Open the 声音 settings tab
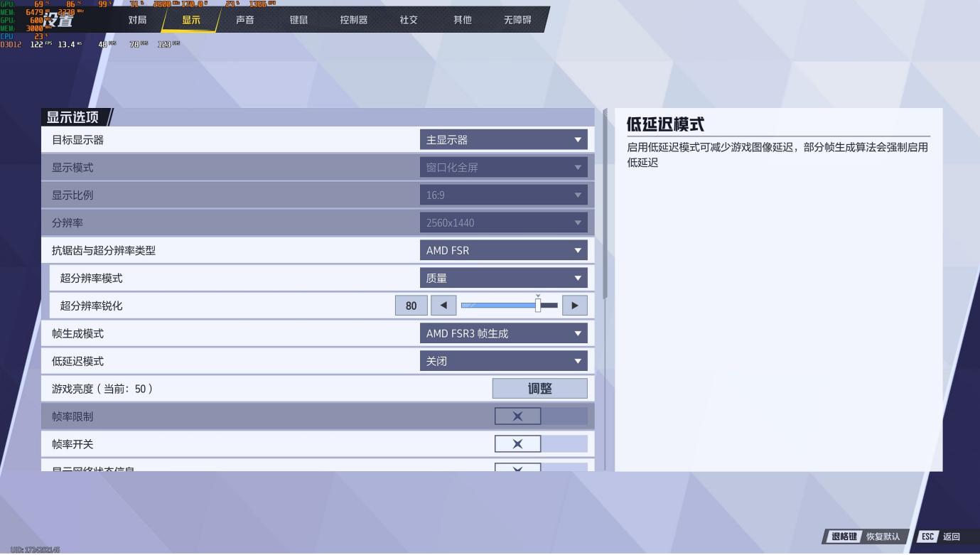 (245, 20)
